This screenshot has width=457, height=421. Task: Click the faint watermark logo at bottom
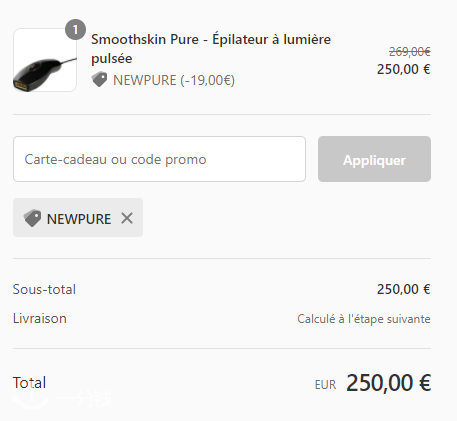pos(62,398)
